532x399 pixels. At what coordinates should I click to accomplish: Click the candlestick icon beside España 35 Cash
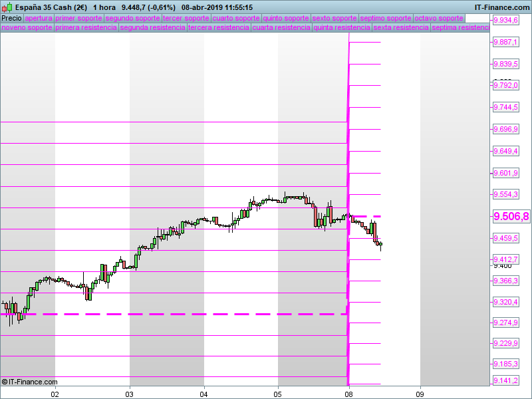[x=7, y=7]
